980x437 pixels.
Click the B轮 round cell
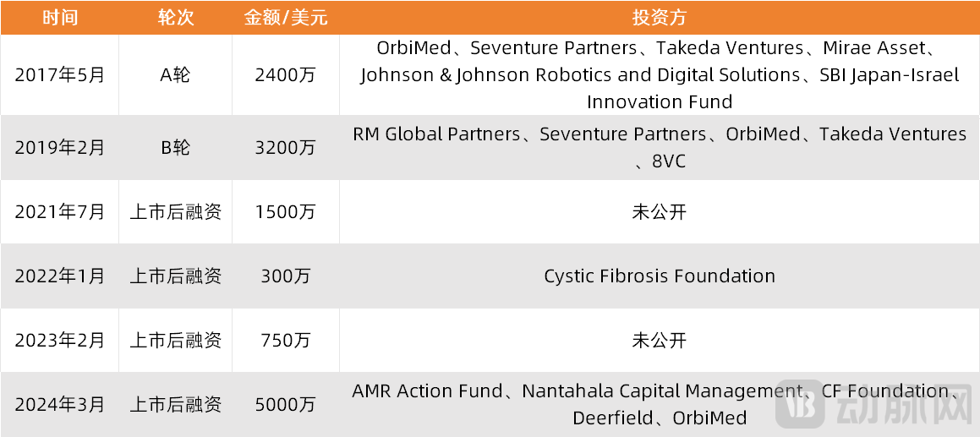click(x=175, y=147)
